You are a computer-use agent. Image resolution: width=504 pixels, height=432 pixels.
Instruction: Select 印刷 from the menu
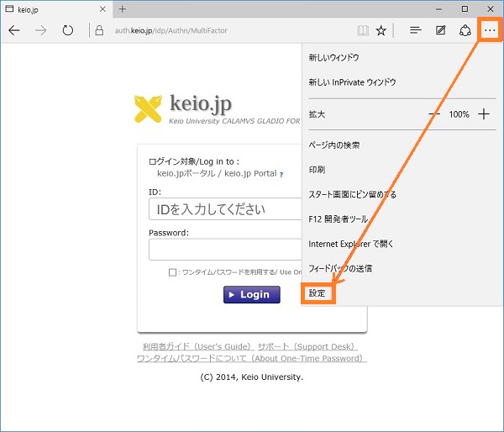pyautogui.click(x=318, y=170)
